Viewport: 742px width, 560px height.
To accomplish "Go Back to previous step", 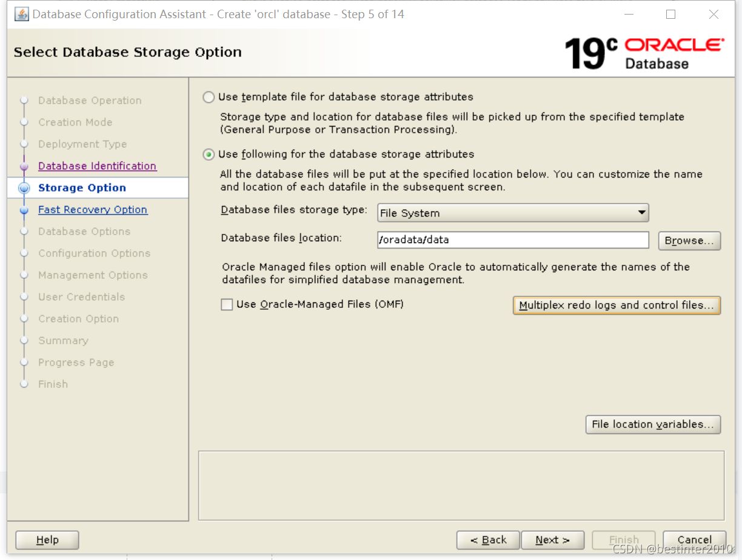I will pyautogui.click(x=488, y=540).
